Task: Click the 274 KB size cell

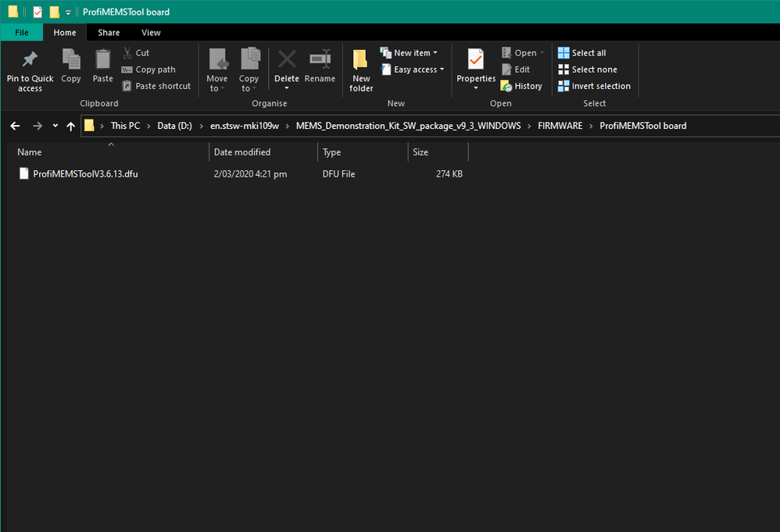Action: [449, 174]
